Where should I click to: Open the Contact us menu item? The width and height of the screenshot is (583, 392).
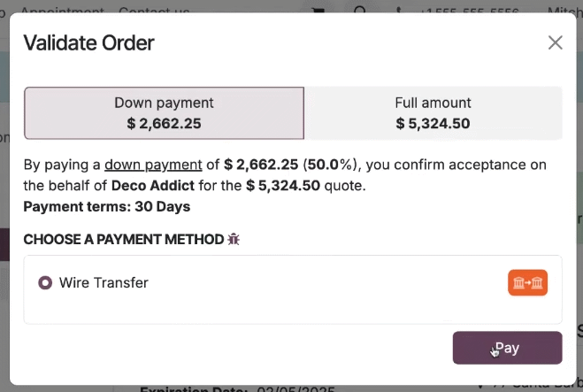[x=154, y=10]
